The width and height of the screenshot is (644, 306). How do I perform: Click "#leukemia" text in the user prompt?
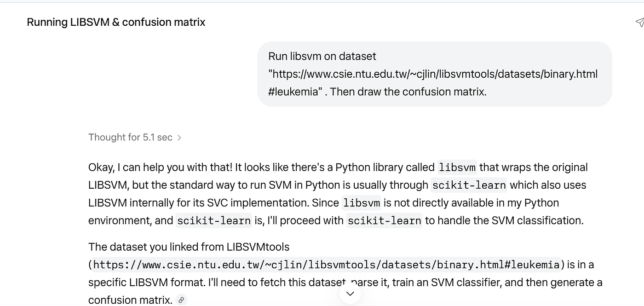(x=293, y=92)
